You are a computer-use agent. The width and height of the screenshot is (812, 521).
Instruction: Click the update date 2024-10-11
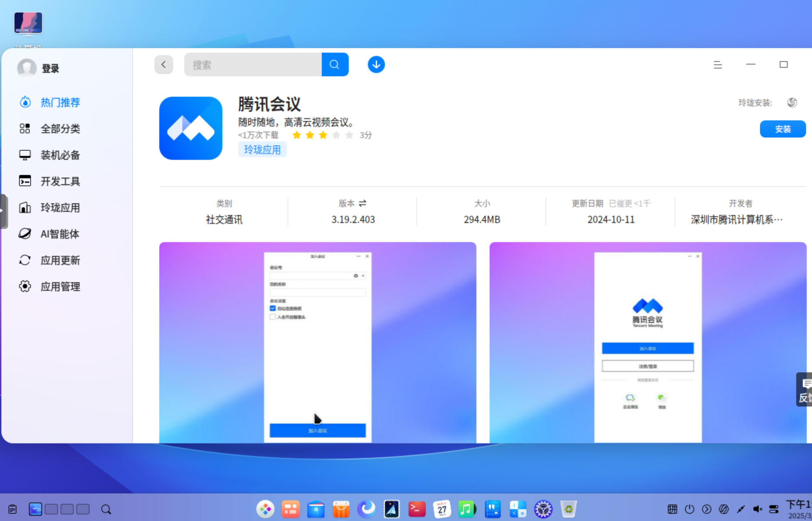(611, 219)
